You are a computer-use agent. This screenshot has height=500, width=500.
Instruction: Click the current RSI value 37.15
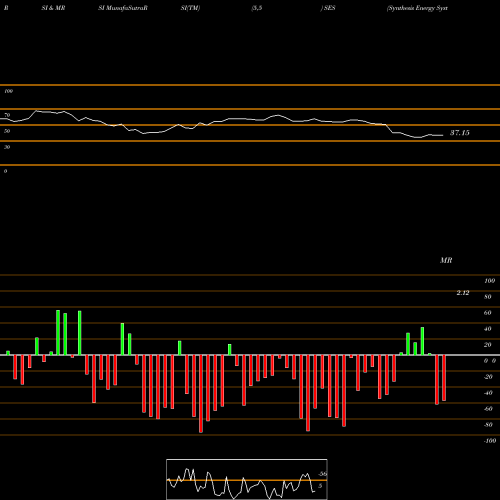(x=460, y=133)
